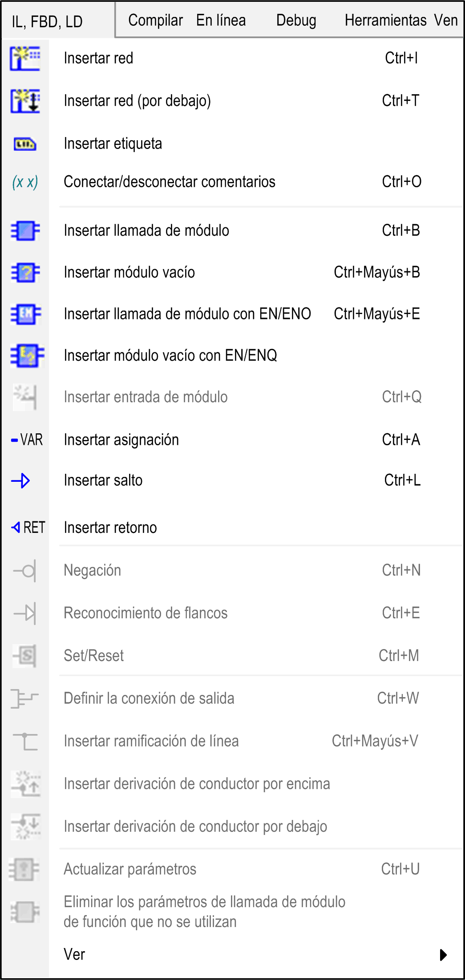465x980 pixels.
Task: Click the Insertar módulo vacío icon
Action: [x=25, y=272]
